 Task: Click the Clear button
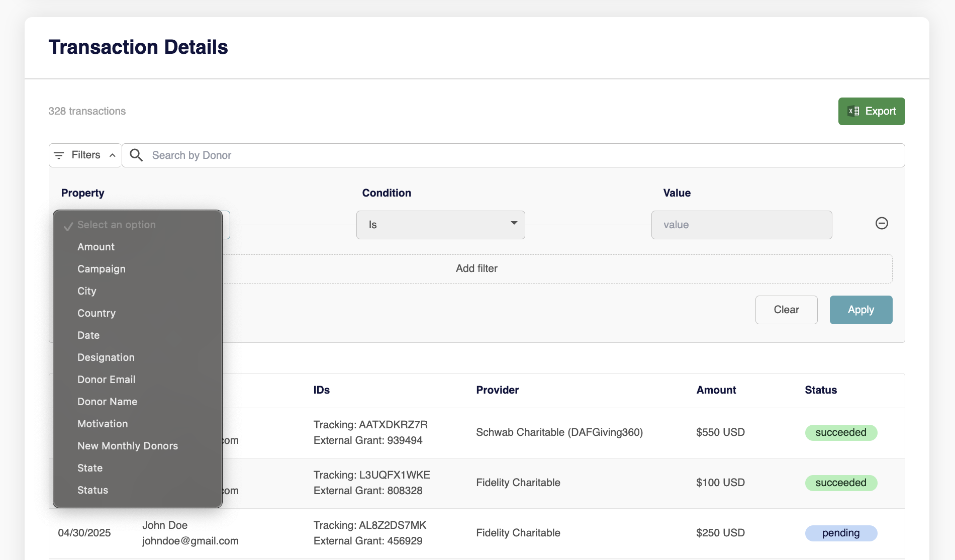tap(786, 310)
